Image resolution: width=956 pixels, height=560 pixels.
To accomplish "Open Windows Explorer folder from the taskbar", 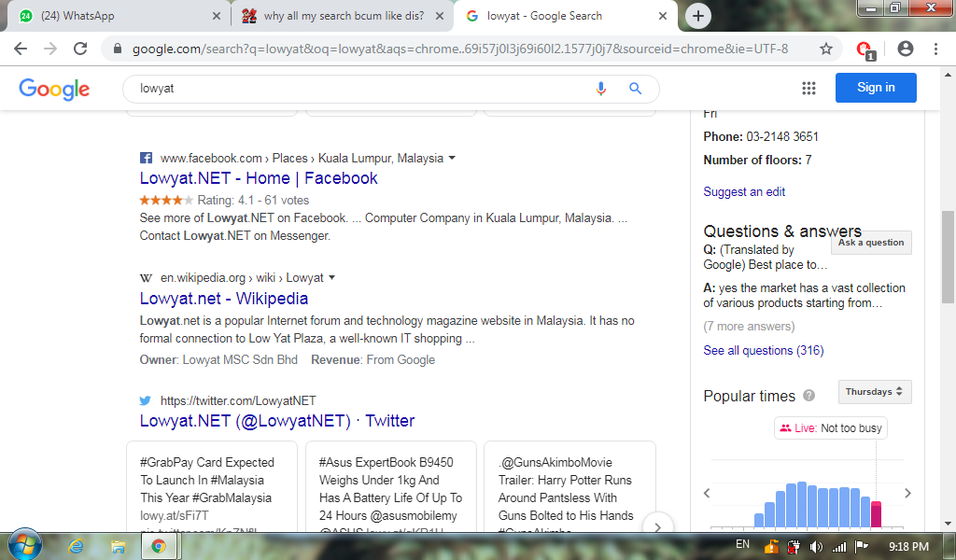I will pyautogui.click(x=118, y=547).
